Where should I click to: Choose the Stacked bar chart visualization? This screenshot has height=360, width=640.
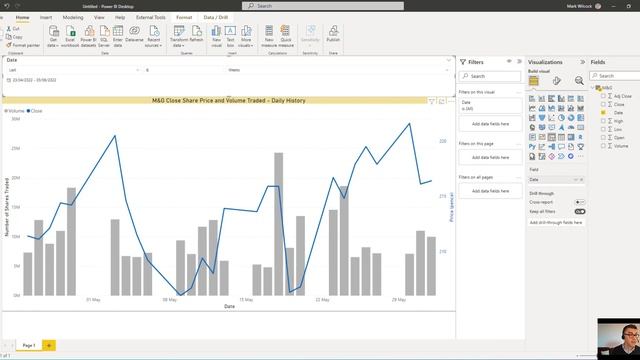(x=532, y=98)
